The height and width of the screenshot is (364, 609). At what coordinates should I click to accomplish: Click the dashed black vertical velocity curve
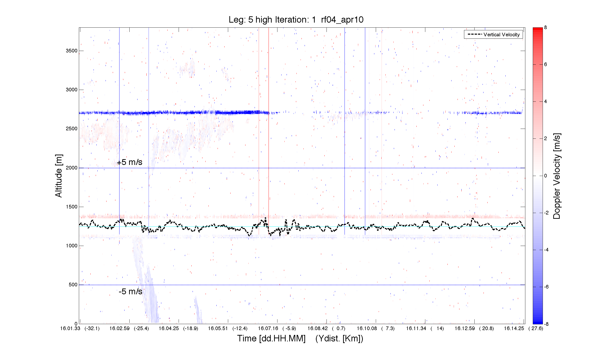tap(302, 227)
